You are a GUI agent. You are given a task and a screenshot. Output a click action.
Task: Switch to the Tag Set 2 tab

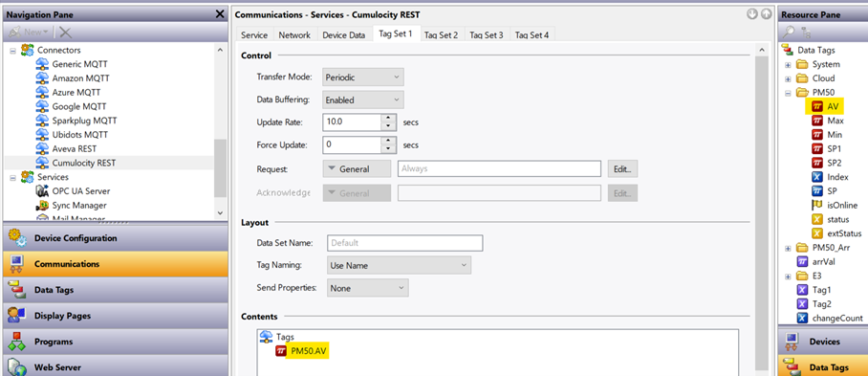coord(442,34)
